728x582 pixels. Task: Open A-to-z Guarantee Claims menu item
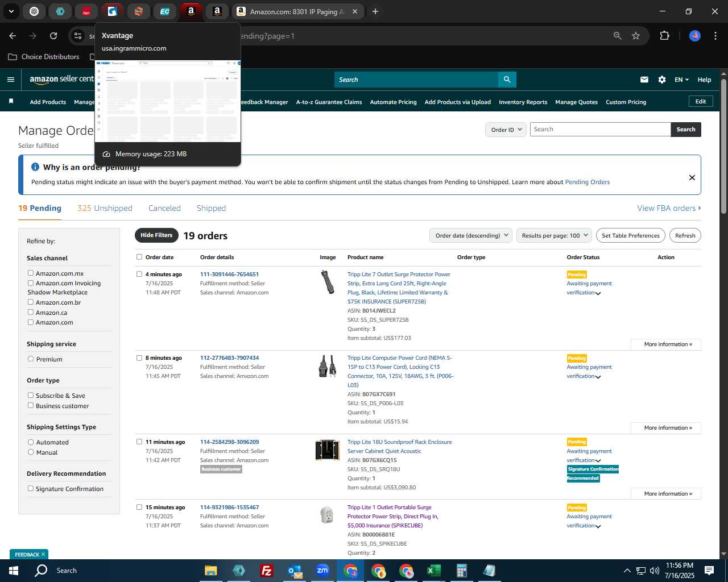pyautogui.click(x=329, y=102)
